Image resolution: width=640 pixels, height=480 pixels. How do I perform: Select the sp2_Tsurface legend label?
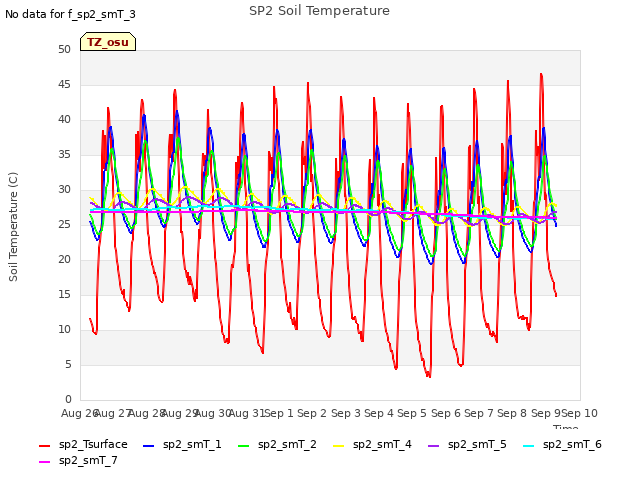pos(93,444)
